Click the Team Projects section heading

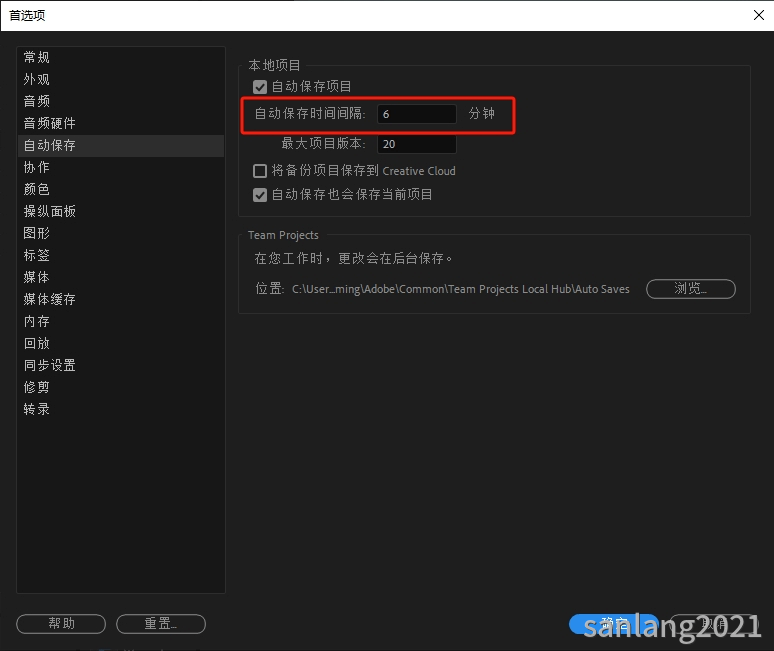pyautogui.click(x=283, y=235)
